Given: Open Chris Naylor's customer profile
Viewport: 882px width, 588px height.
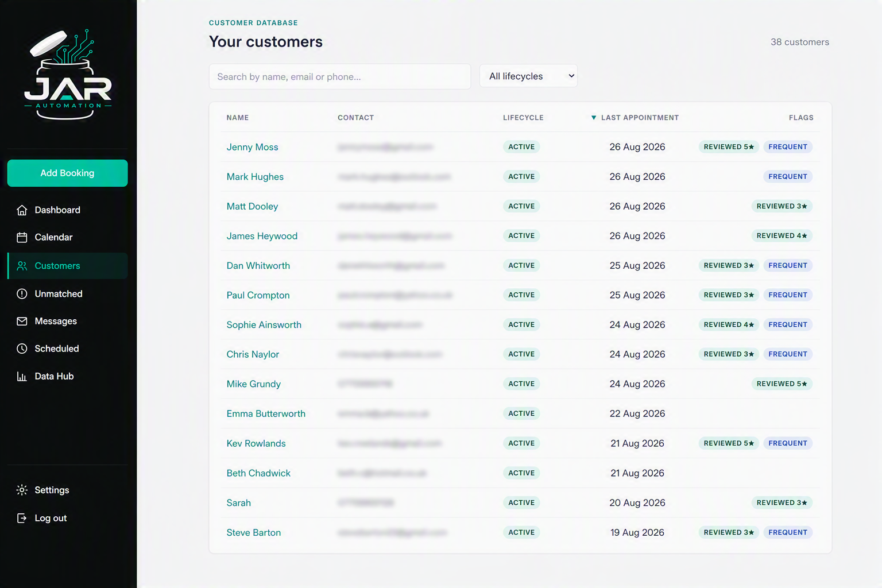Looking at the screenshot, I should (x=253, y=354).
